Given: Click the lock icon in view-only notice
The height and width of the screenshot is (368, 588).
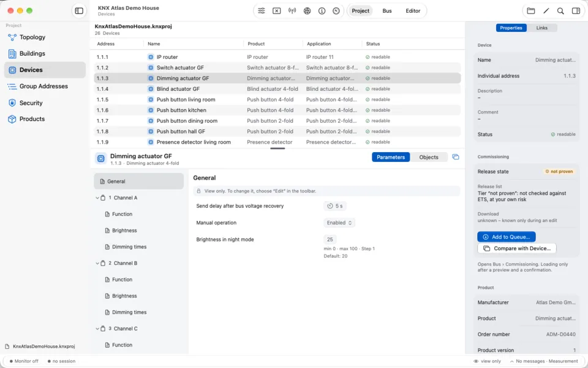Looking at the screenshot, I should pos(198,191).
